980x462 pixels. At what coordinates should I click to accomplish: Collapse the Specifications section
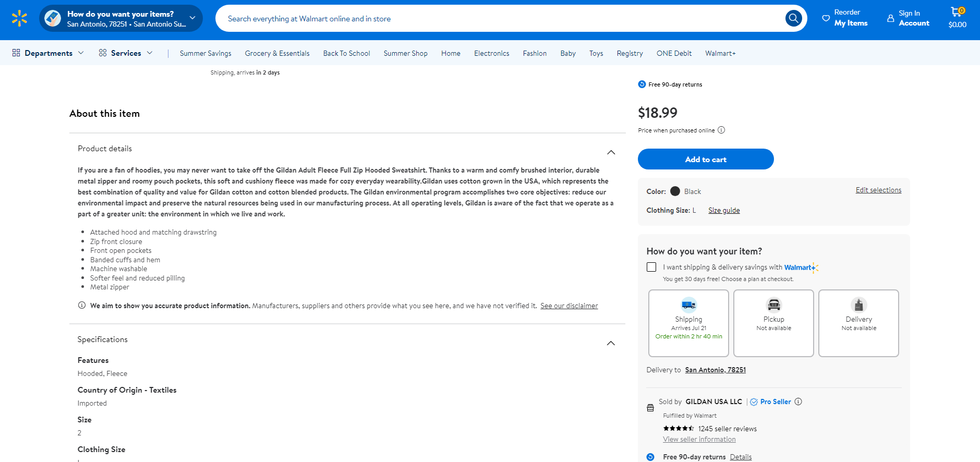tap(611, 343)
